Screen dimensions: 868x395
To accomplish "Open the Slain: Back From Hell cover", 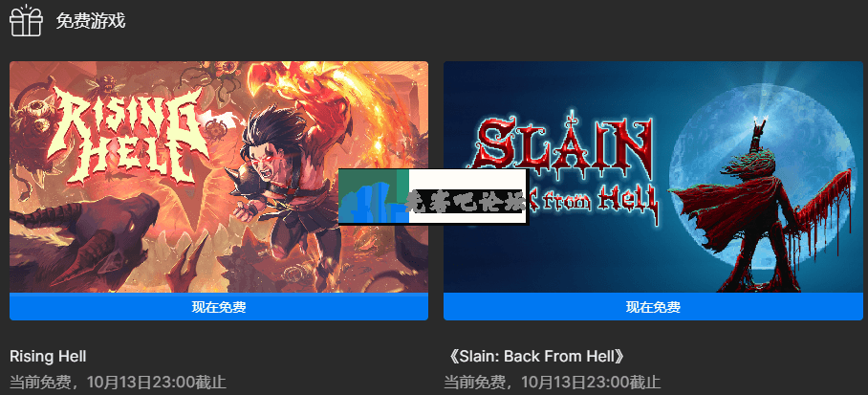I will [653, 177].
